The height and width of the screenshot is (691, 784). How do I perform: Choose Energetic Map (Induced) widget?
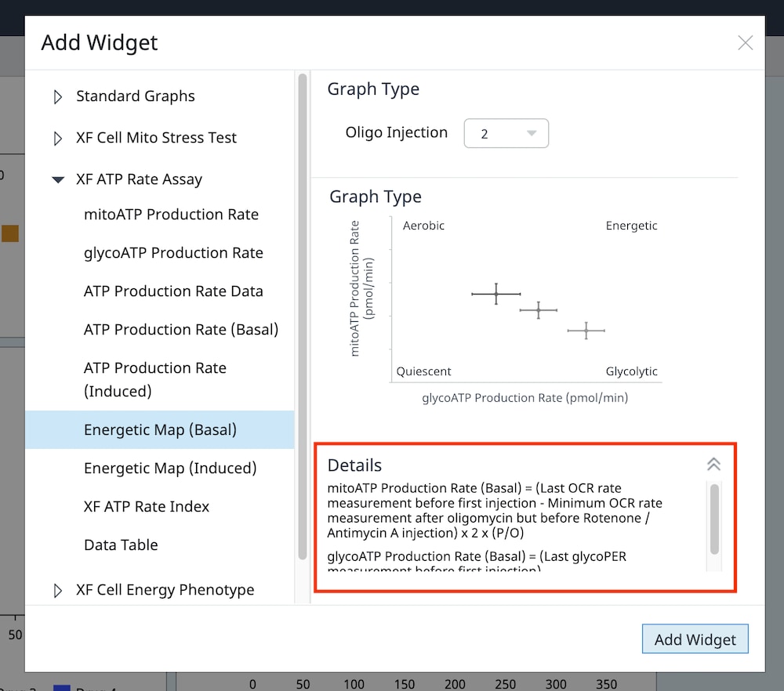click(170, 469)
